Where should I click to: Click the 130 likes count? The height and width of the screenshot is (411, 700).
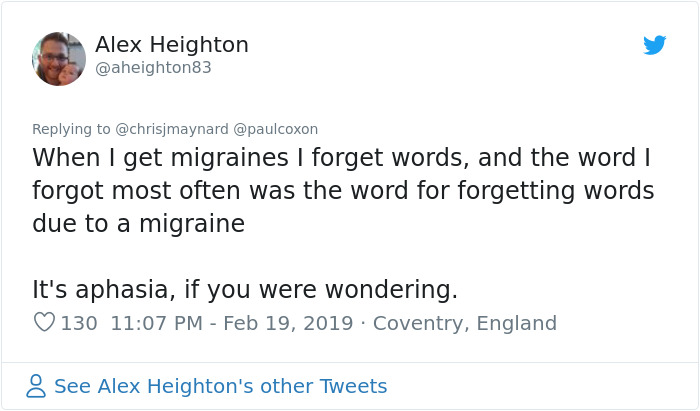click(x=79, y=323)
